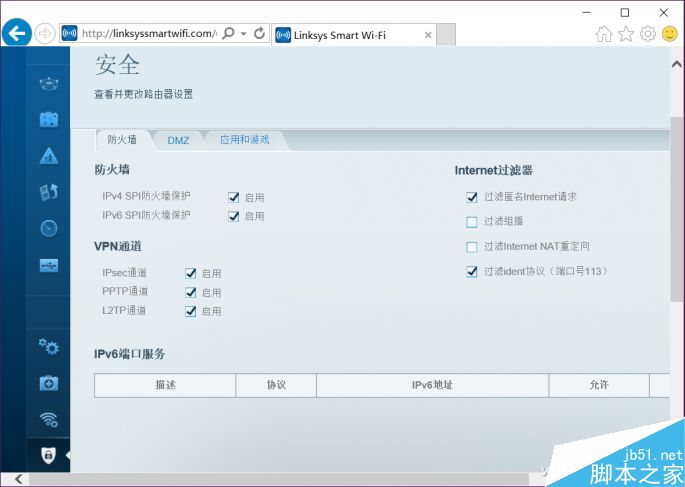Click the 允许 column header
Screen dimensions: 685x487
599,385
